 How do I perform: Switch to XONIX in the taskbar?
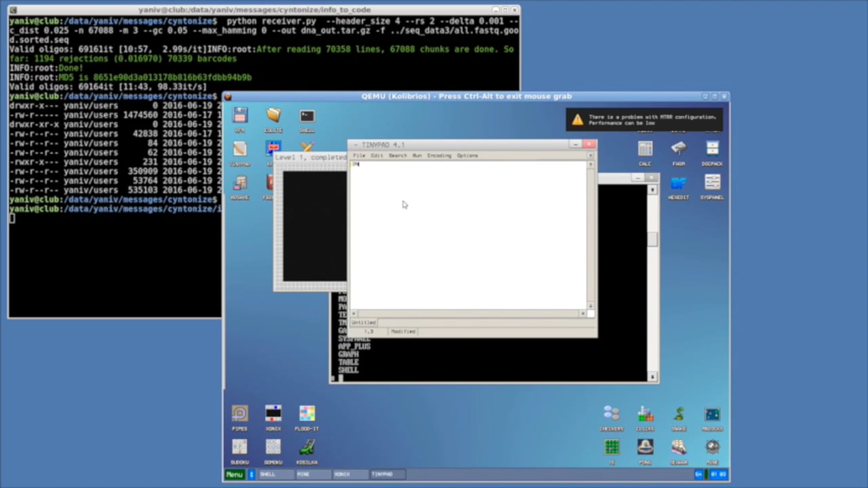coord(351,474)
